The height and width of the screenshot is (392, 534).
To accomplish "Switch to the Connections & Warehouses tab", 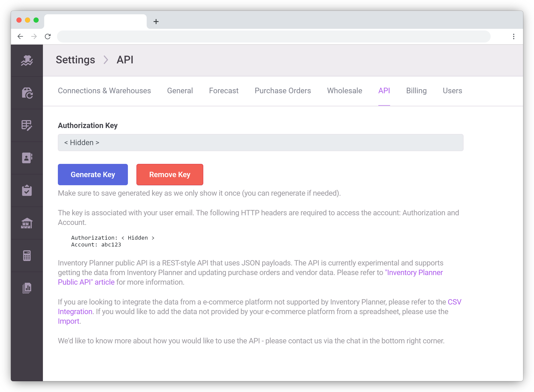I will click(x=104, y=90).
